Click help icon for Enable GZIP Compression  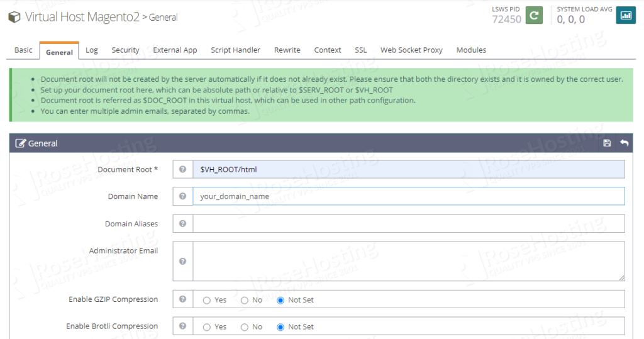coord(182,299)
